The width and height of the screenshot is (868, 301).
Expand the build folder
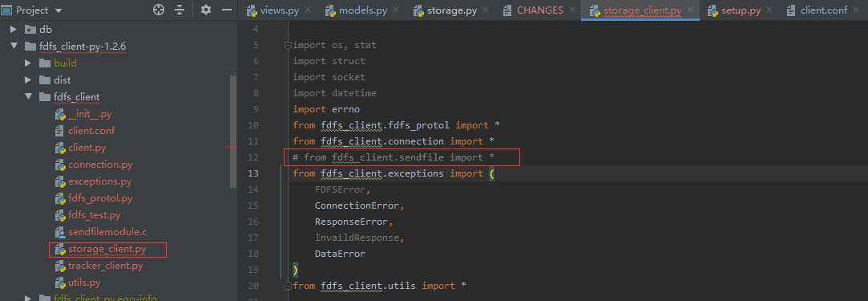pyautogui.click(x=28, y=63)
